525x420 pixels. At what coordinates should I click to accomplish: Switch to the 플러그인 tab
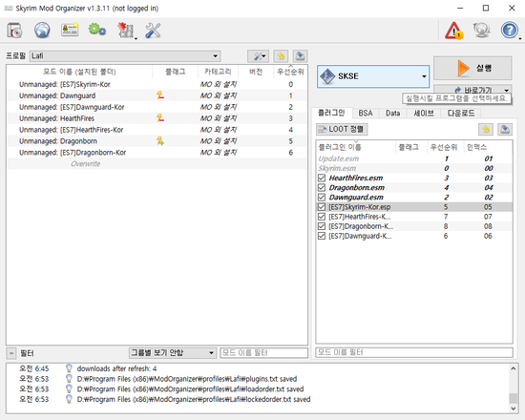pyautogui.click(x=331, y=113)
